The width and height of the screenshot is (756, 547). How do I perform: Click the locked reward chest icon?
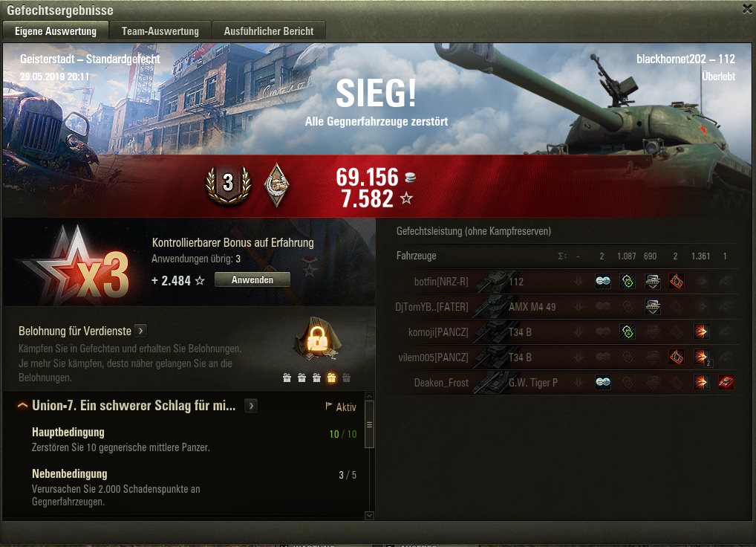coord(317,339)
